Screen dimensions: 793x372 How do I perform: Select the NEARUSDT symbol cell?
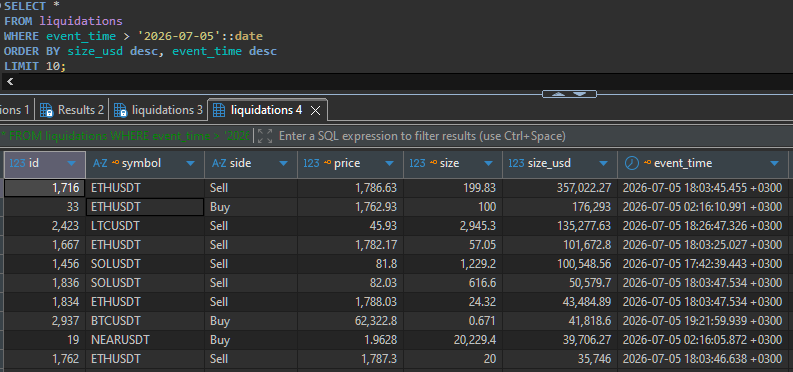[145, 340]
